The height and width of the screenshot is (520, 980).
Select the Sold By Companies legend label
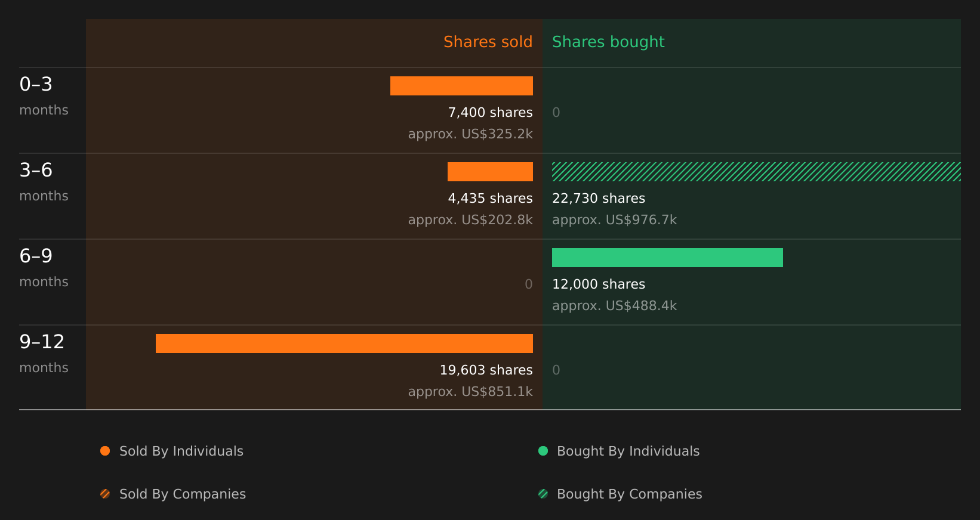183,494
